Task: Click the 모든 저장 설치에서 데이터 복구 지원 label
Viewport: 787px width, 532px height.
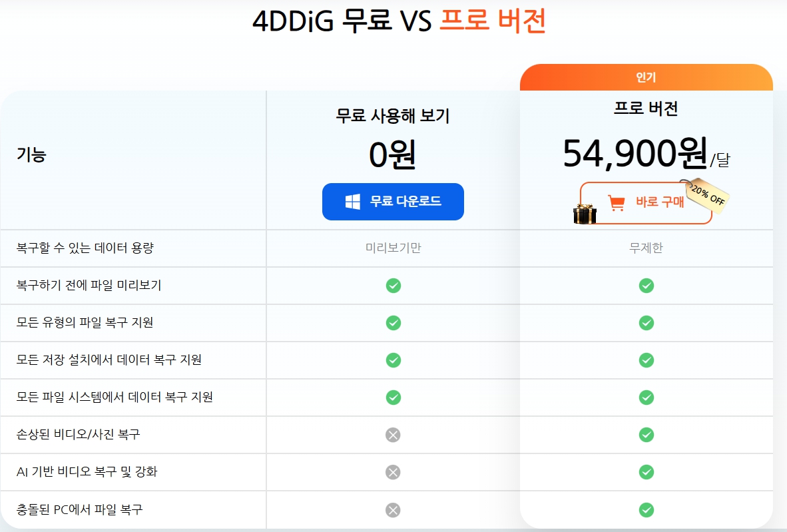Action: (109, 360)
